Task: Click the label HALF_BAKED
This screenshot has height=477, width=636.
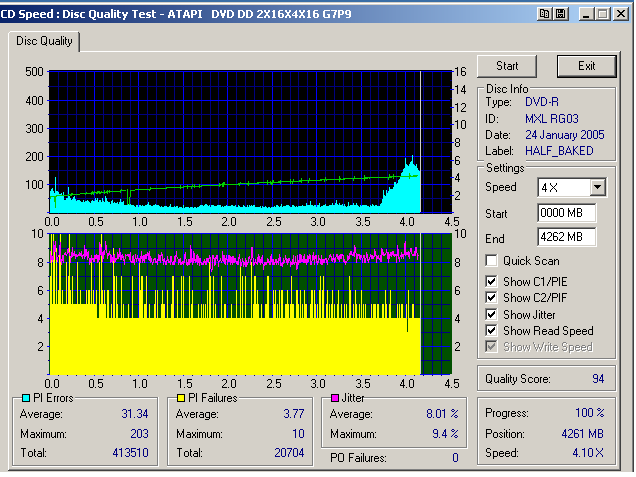Action: click(x=559, y=151)
